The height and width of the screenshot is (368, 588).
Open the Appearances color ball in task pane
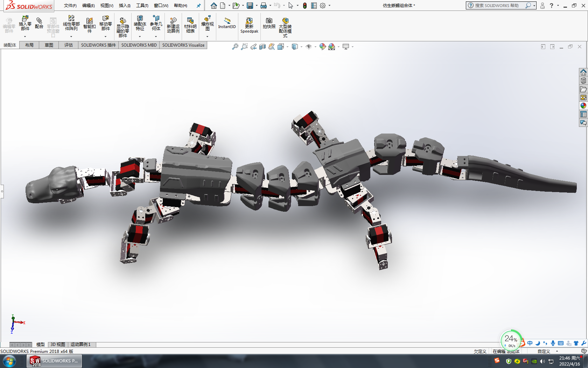(583, 106)
